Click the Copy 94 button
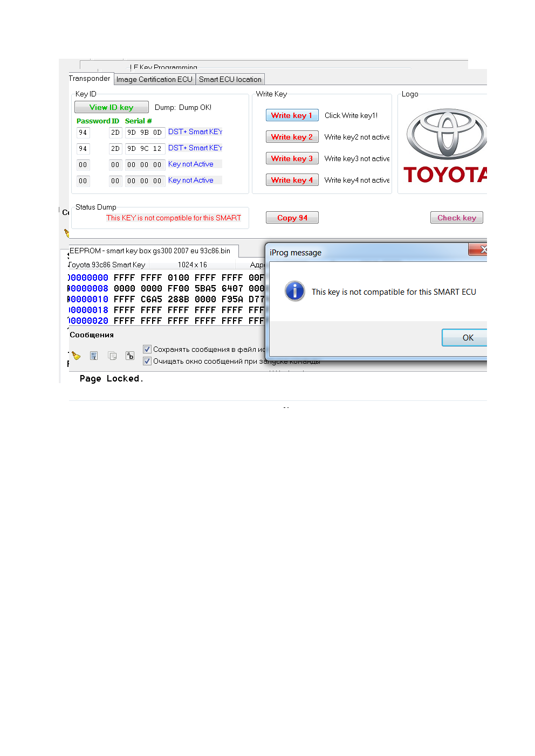The image size is (535, 756). pyautogui.click(x=292, y=218)
